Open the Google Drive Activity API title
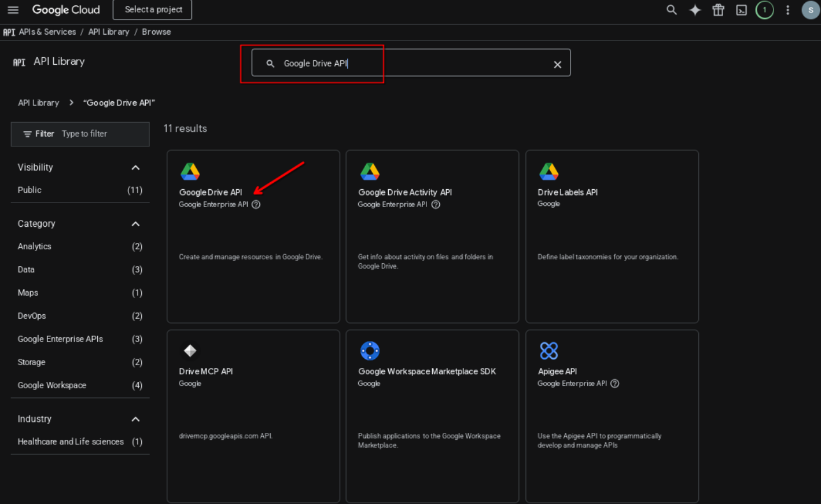 (405, 192)
